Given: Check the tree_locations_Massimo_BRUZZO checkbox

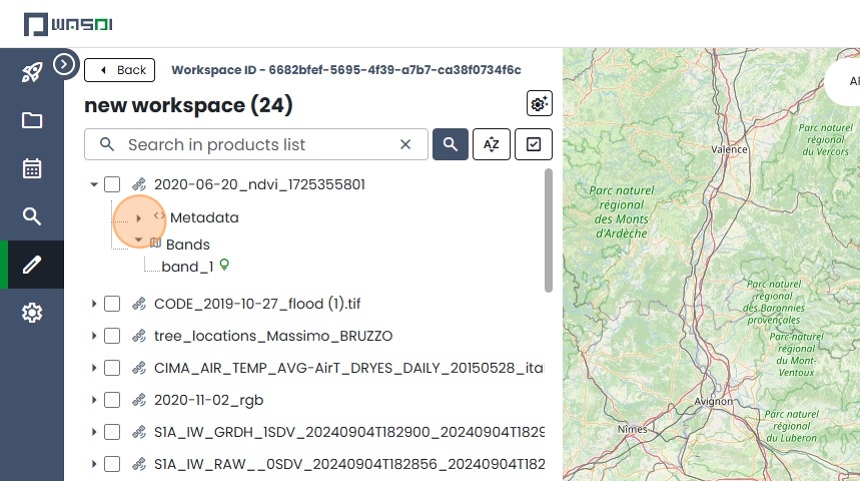Looking at the screenshot, I should pyautogui.click(x=112, y=336).
